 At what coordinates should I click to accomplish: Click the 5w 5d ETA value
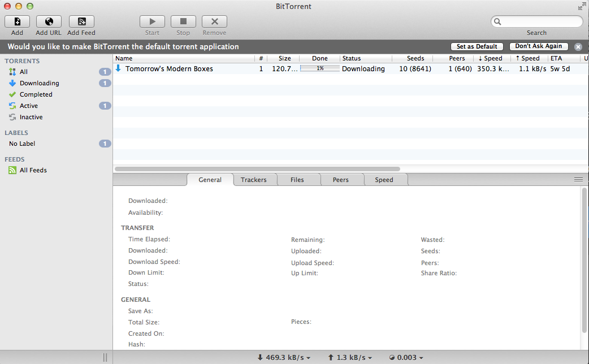pos(560,69)
